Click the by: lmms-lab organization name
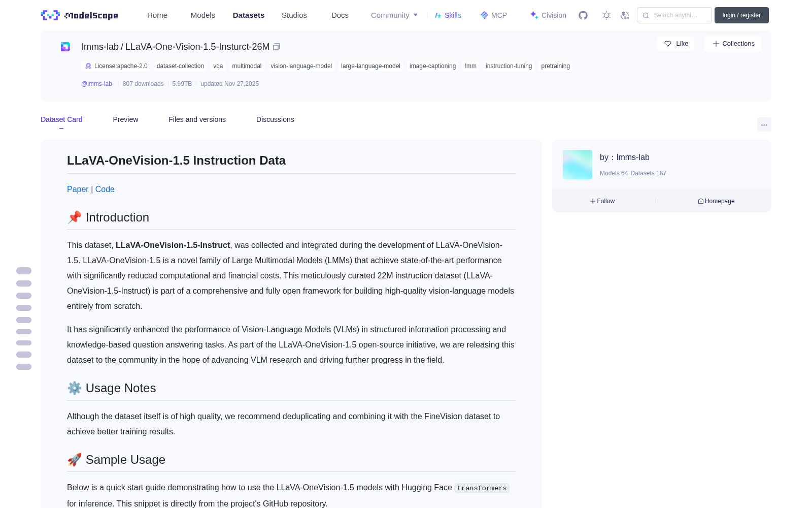 [625, 157]
